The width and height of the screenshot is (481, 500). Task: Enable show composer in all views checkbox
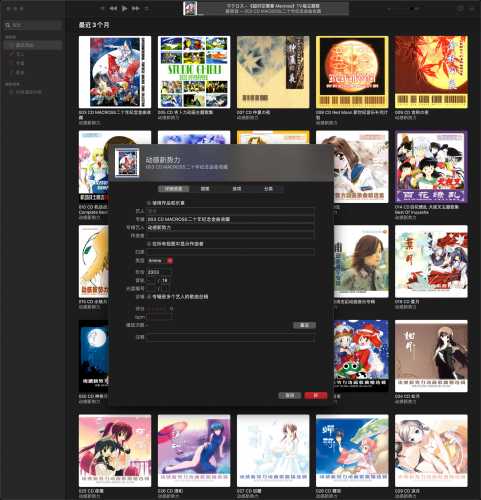tap(149, 244)
